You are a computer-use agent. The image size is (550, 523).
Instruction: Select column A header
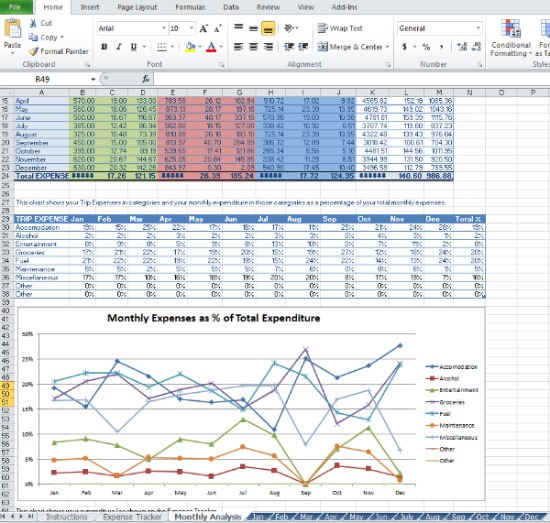(x=41, y=93)
